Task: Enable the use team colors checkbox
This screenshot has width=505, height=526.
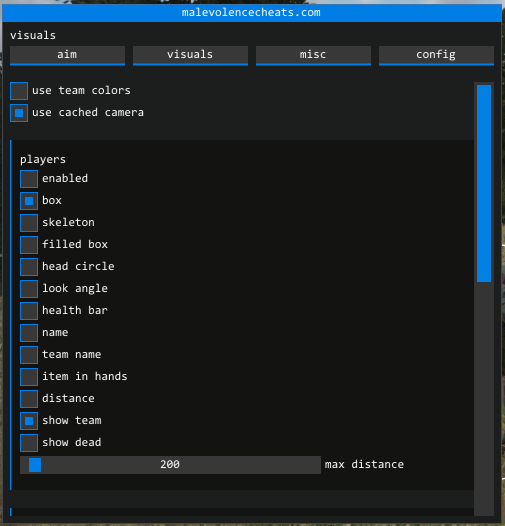Action: 19,91
